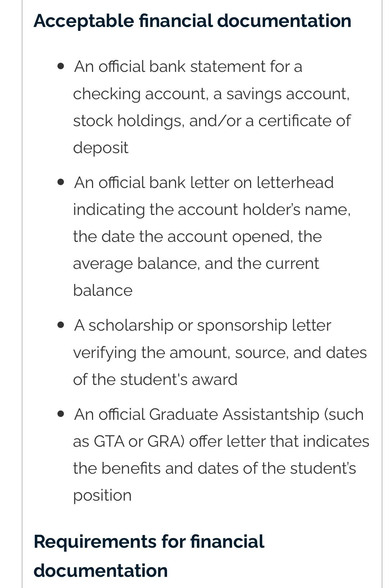Image resolution: width=388 pixels, height=588 pixels.
Task: Click the 'Acceptable financial documentation' heading
Action: tap(192, 21)
